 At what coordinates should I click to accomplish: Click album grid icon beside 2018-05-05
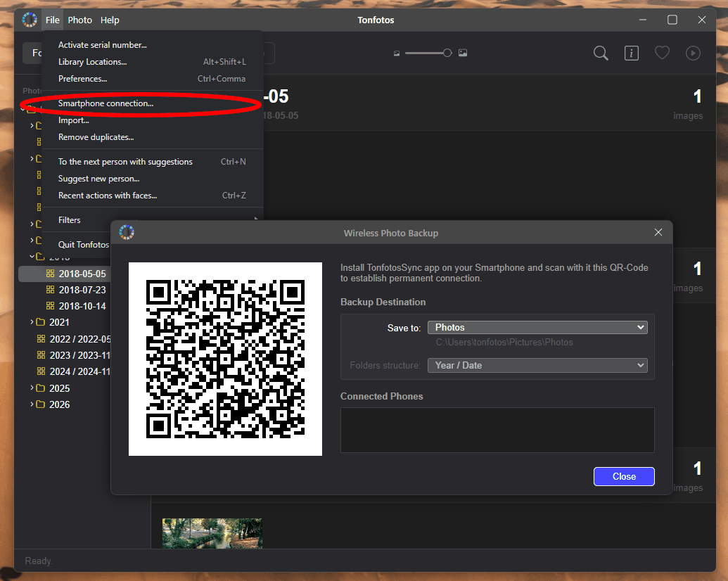[x=50, y=274]
